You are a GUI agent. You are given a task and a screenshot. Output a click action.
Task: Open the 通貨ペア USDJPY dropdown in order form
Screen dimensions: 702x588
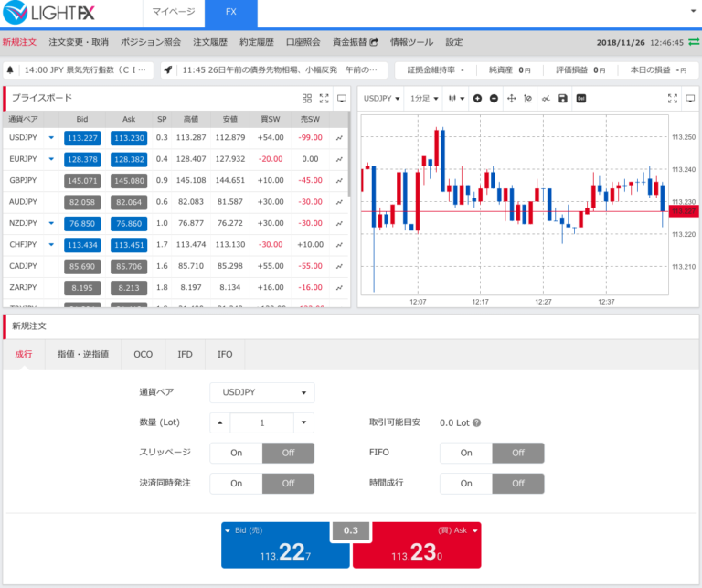coord(262,393)
